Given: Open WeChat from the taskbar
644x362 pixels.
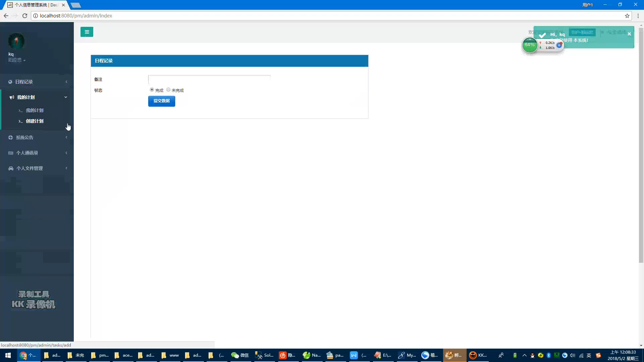Looking at the screenshot, I should pos(239,355).
